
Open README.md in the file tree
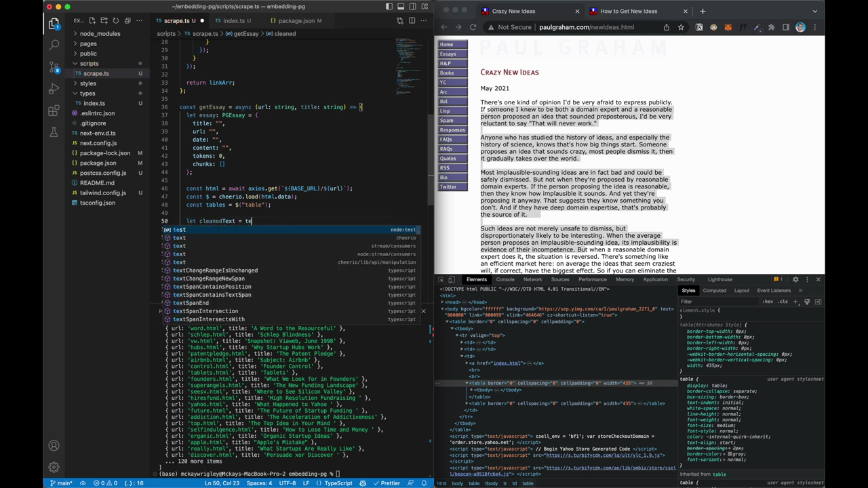coord(97,183)
